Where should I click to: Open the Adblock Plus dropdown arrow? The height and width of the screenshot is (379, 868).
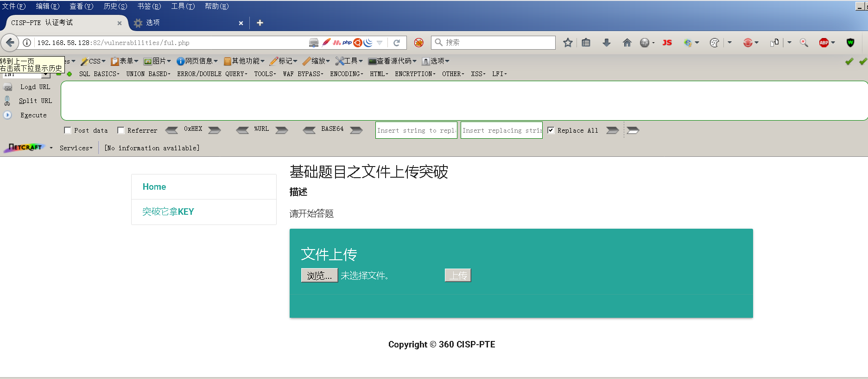point(833,43)
